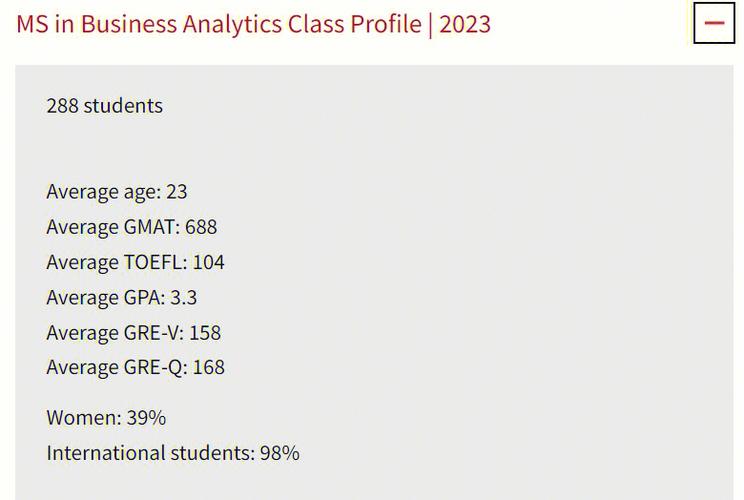Click the Average GRE-Q: 168 line
Image resolution: width=744 pixels, height=500 pixels.
(135, 368)
